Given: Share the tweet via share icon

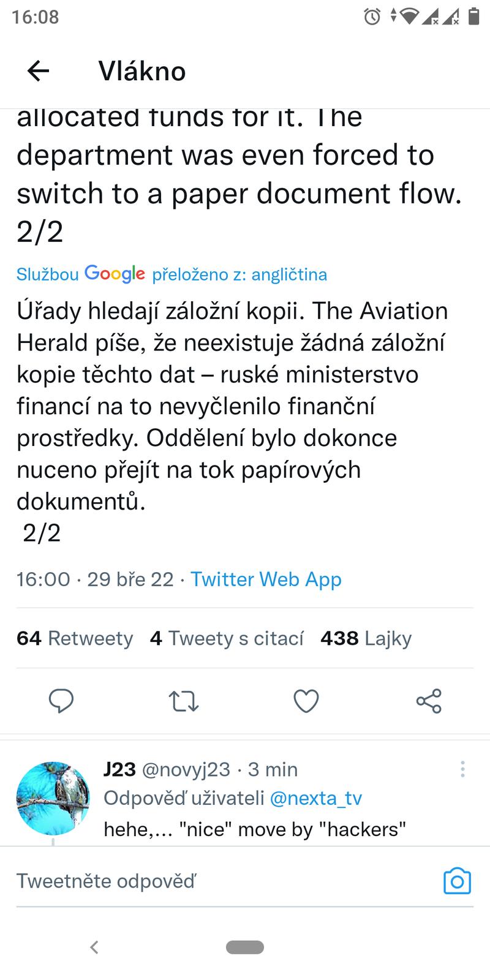Looking at the screenshot, I should 429,701.
